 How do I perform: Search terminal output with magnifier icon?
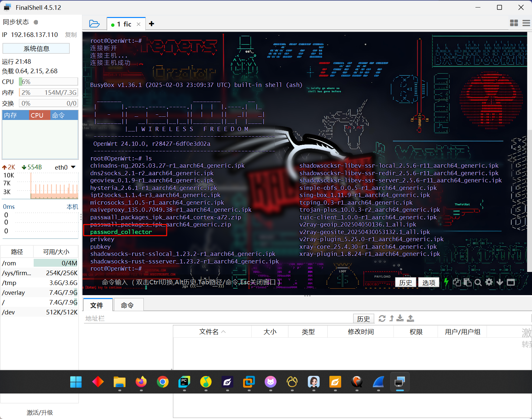tap(478, 282)
